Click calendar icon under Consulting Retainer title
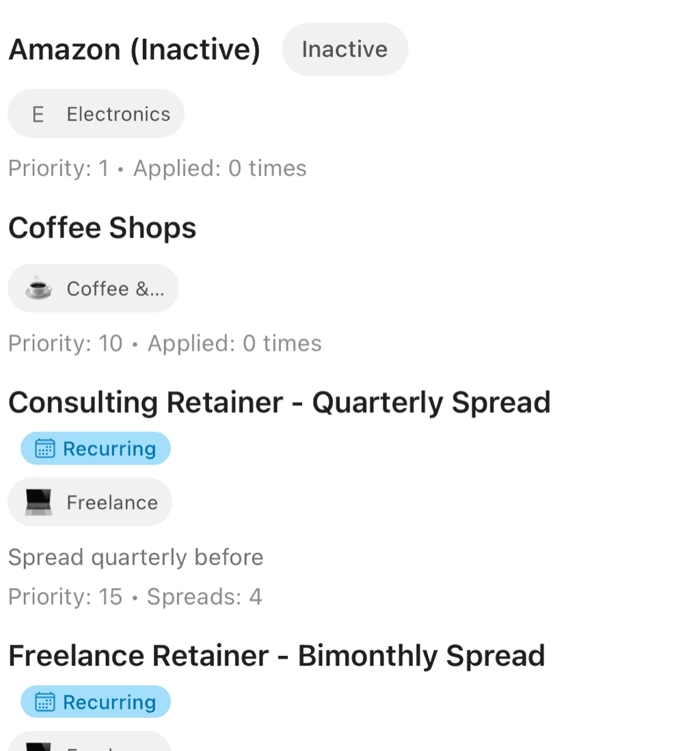Screen dimensions: 700x751 click(45, 449)
